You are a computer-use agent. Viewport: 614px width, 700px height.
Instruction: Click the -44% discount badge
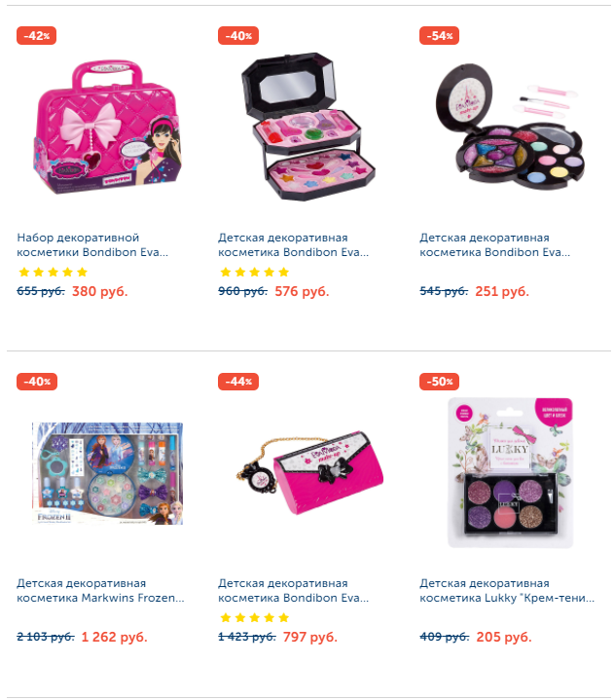237,382
